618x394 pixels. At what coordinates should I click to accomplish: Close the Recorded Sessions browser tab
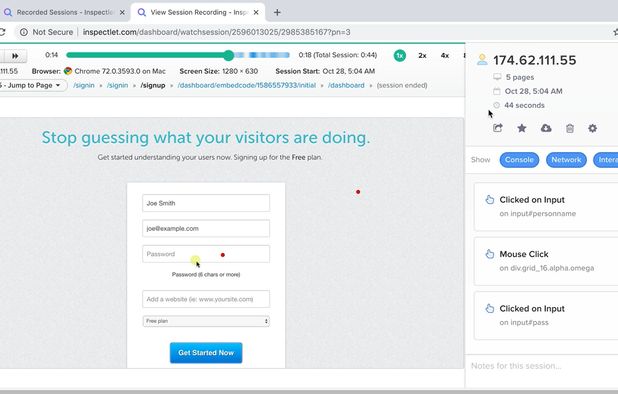[x=122, y=12]
